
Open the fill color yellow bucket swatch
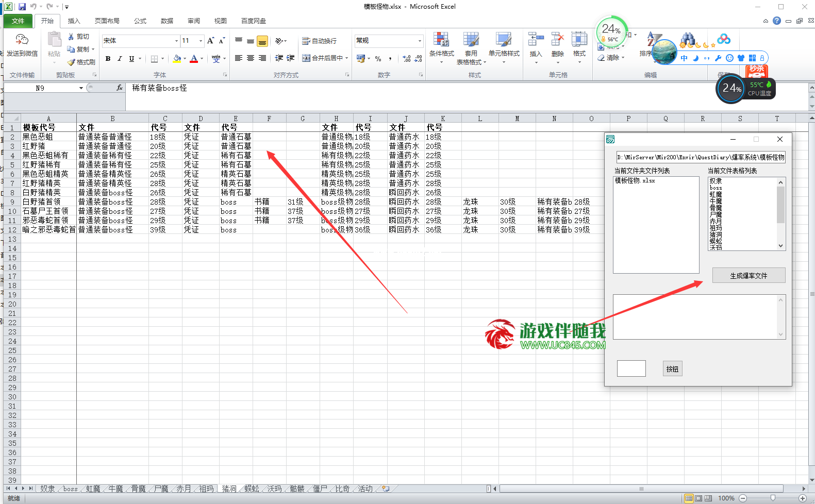tap(177, 59)
